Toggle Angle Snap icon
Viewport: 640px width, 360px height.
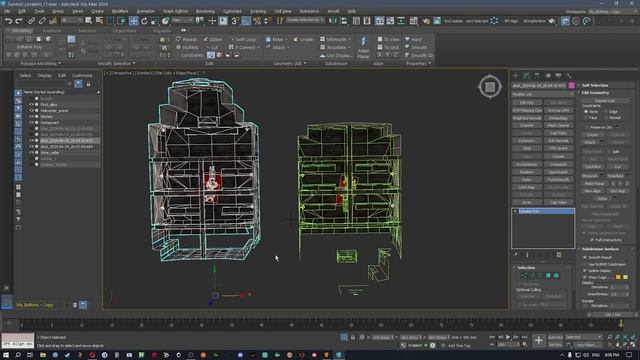click(x=246, y=21)
